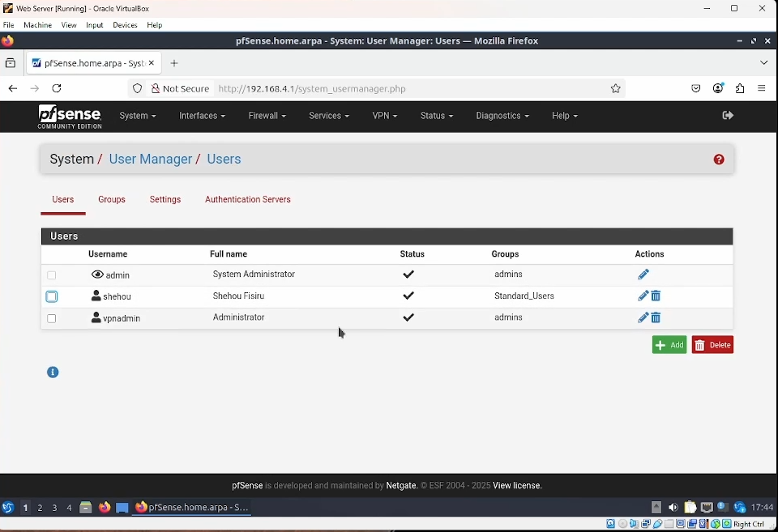Click the edit pencil for vpnadmin user
The width and height of the screenshot is (778, 532).
click(x=643, y=318)
